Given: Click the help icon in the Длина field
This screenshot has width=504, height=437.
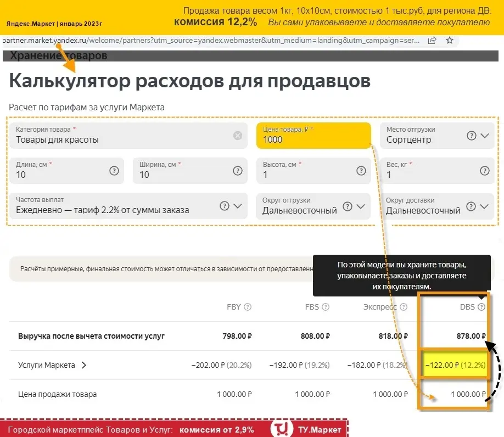Looking at the screenshot, I should pos(114,171).
